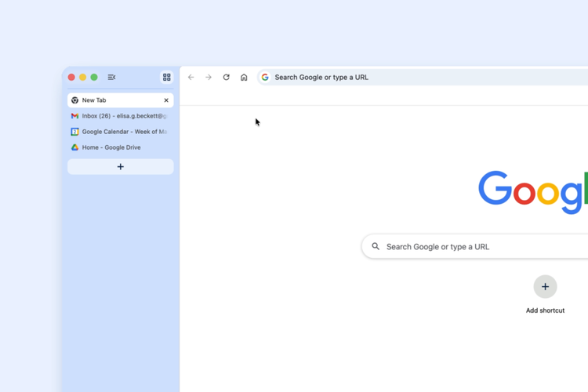Click the Google Drive tab favicon
The width and height of the screenshot is (588, 392).
74,147
